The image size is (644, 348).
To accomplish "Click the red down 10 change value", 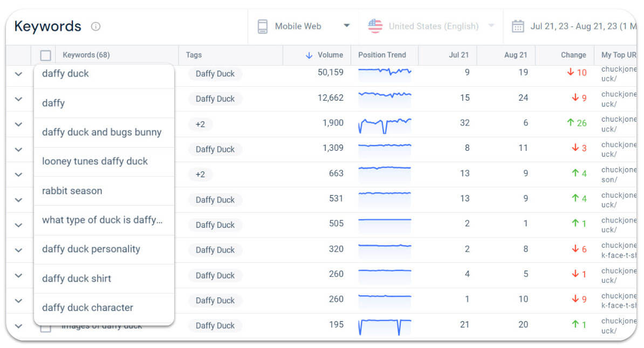I will (577, 73).
